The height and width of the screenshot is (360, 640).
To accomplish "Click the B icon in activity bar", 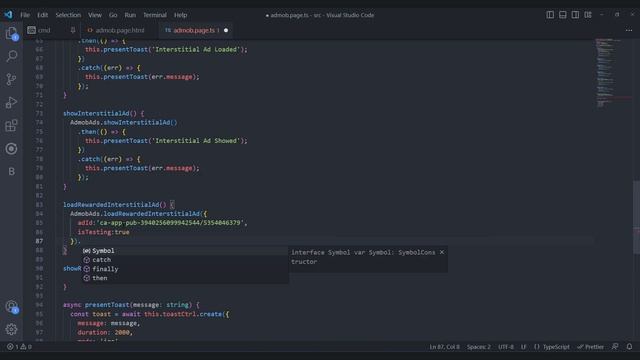I will [11, 171].
